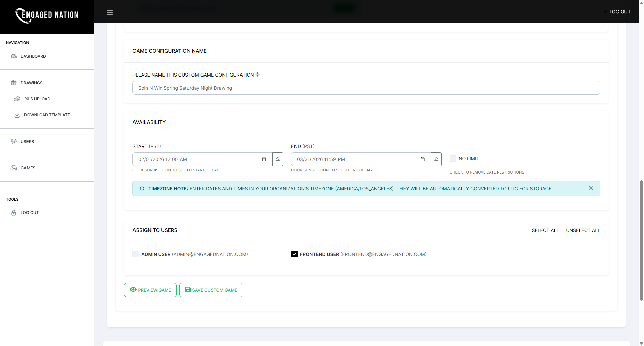Uncheck the Frontend User checkbox
Screen dimensions: 644x346
point(294,254)
